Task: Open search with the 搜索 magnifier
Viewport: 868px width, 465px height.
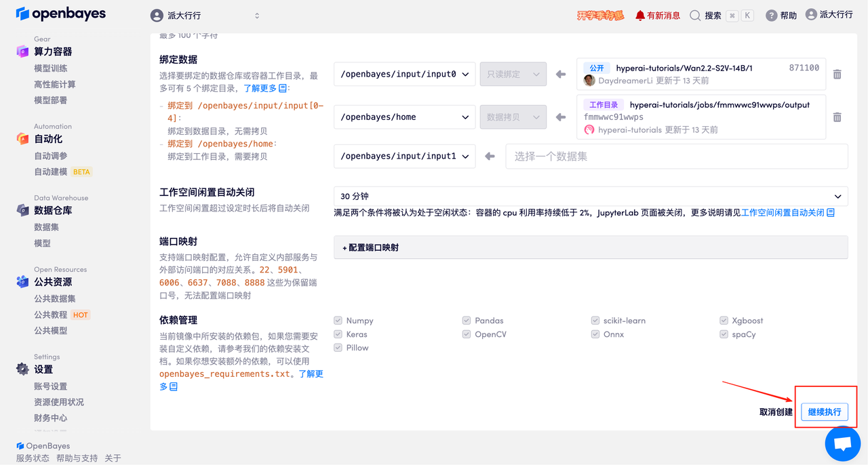Action: [696, 14]
